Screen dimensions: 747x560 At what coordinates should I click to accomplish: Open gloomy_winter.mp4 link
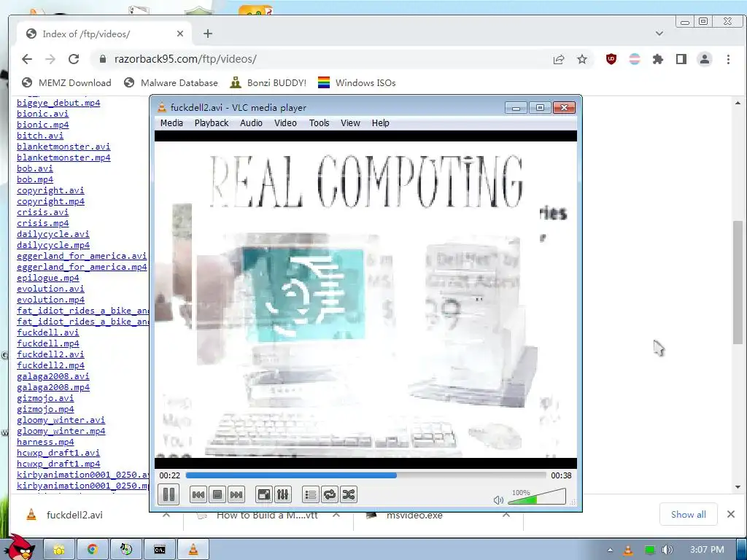point(61,431)
